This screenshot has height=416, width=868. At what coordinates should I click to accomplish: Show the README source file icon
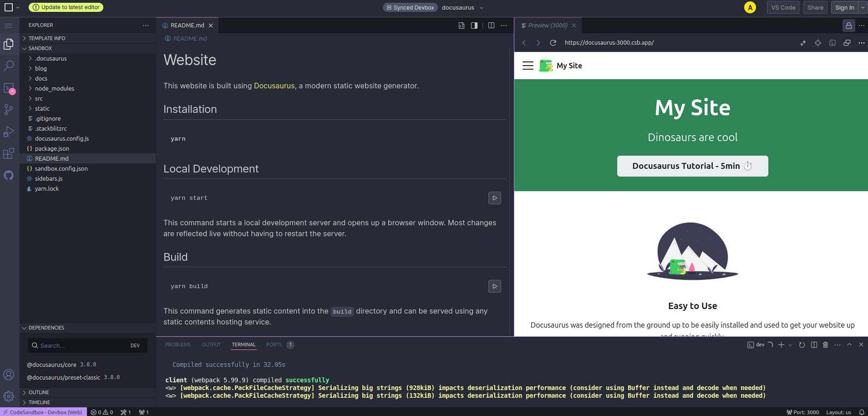point(461,25)
